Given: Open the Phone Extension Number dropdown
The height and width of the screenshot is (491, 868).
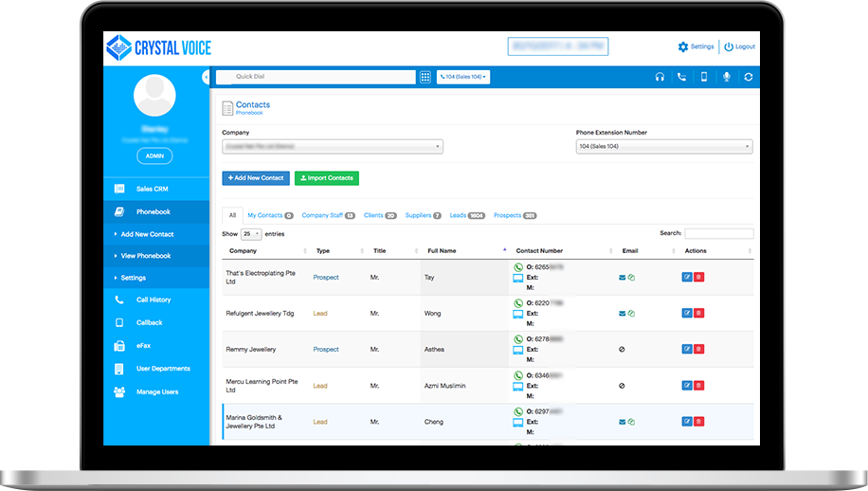Looking at the screenshot, I should (x=664, y=147).
